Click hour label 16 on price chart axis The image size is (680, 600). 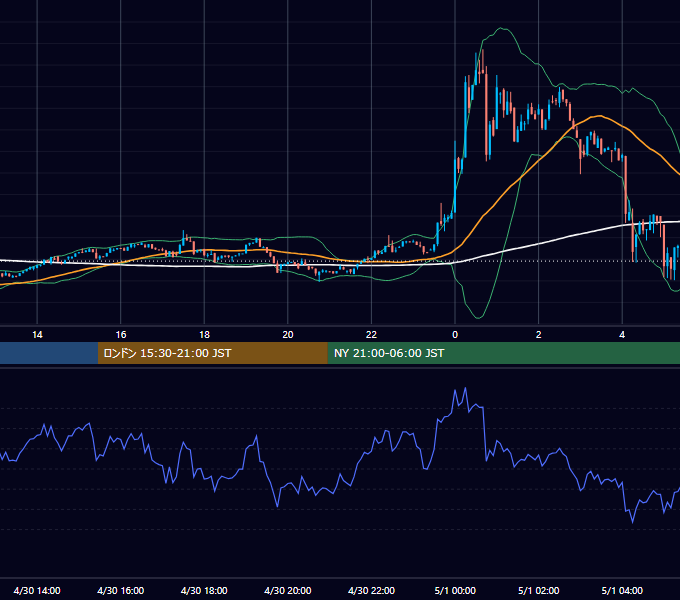(121, 335)
